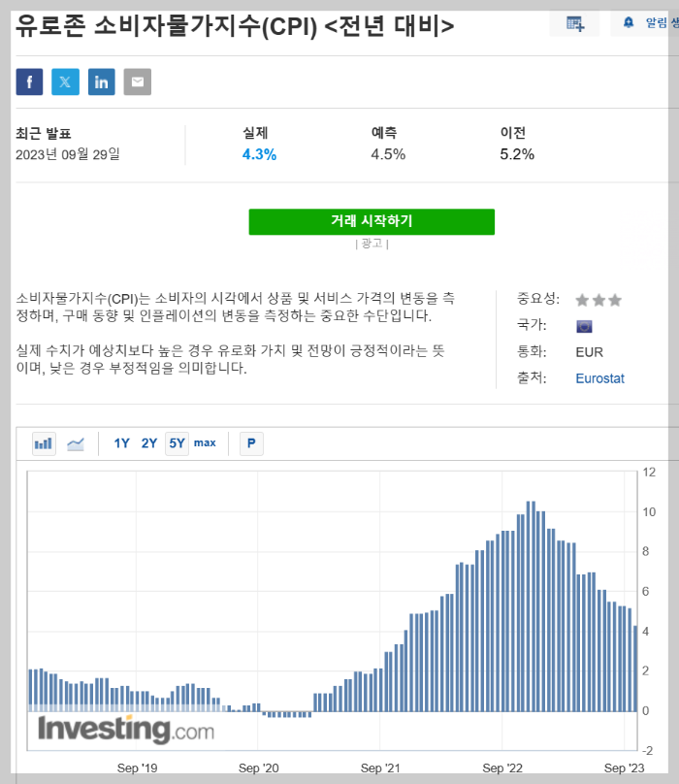The width and height of the screenshot is (679, 784).
Task: Click the forecast value 4.5%
Action: click(x=388, y=154)
